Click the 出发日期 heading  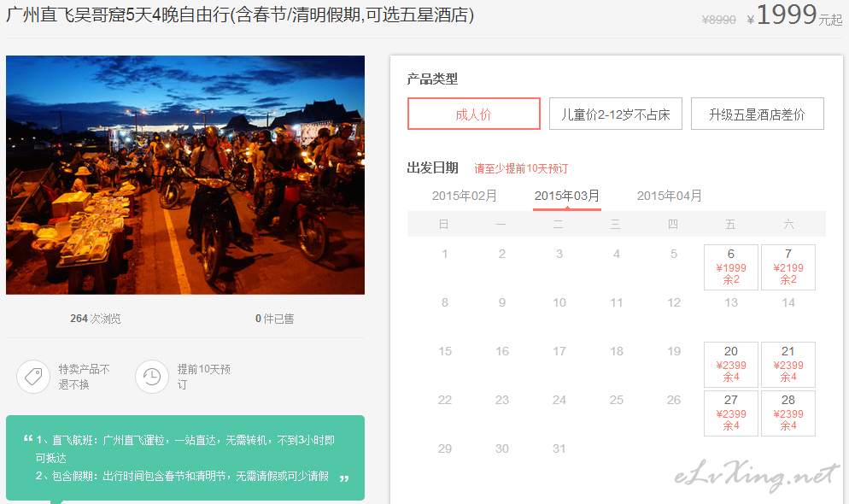[x=433, y=167]
